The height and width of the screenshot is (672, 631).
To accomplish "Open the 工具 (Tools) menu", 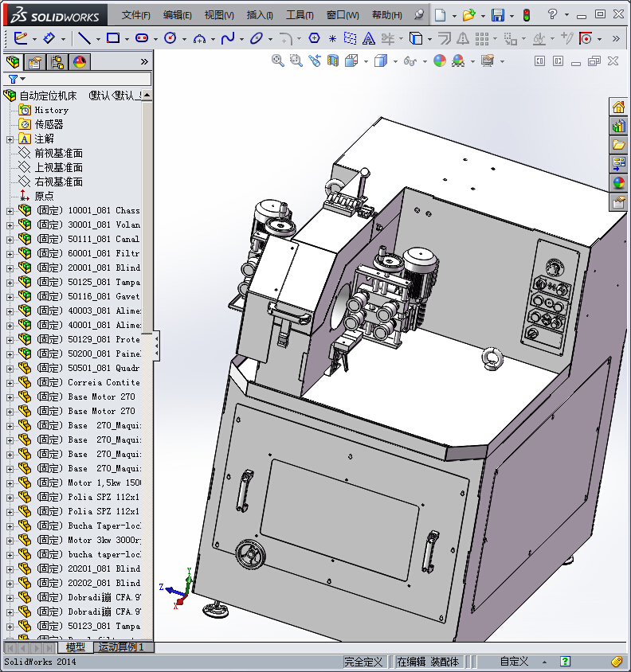I will point(300,15).
